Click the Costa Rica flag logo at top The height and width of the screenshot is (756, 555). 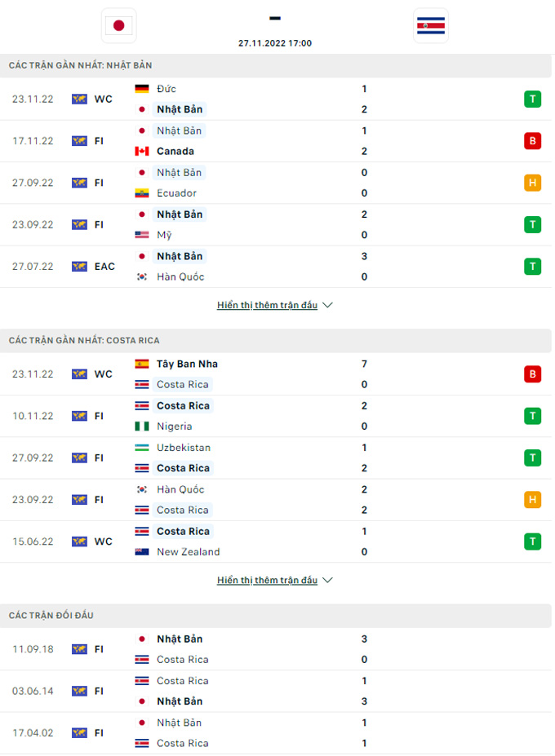coord(430,25)
